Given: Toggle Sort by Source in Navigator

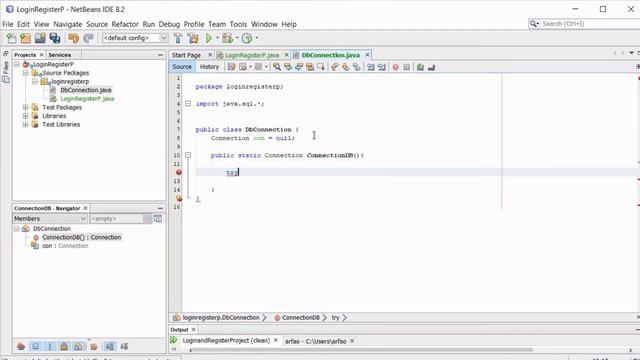Looking at the screenshot, I should click(124, 347).
